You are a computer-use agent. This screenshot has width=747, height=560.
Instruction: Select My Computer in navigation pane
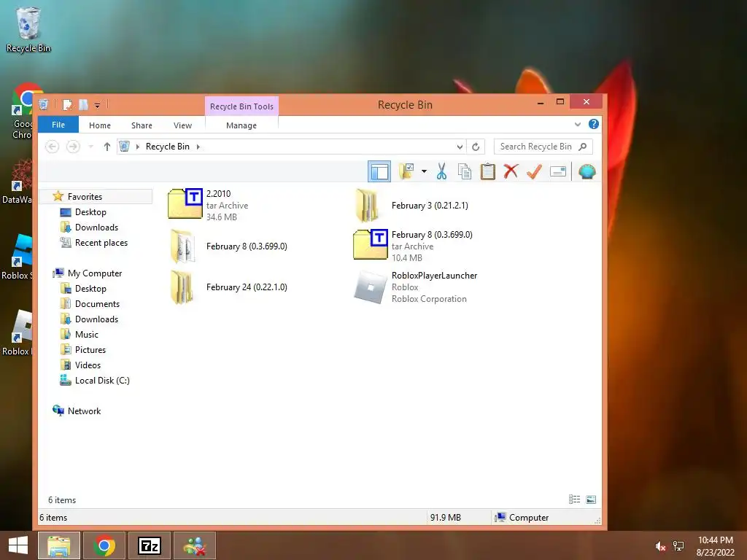tap(94, 273)
